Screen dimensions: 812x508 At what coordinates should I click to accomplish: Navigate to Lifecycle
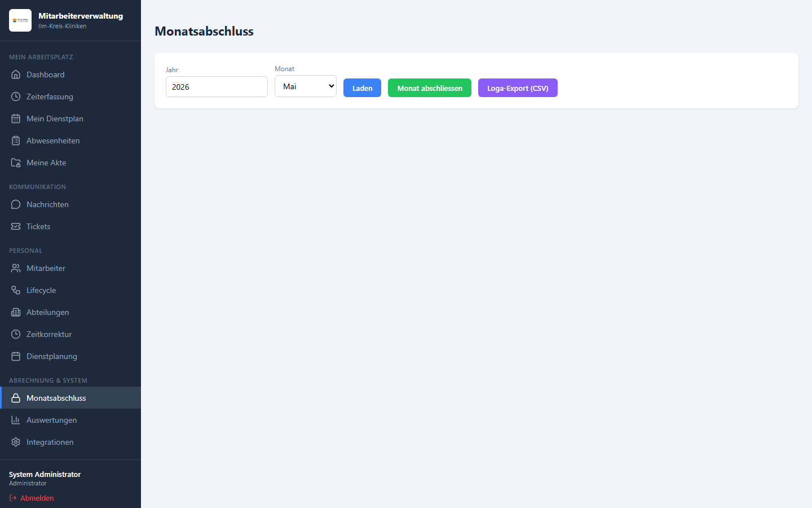point(70,290)
